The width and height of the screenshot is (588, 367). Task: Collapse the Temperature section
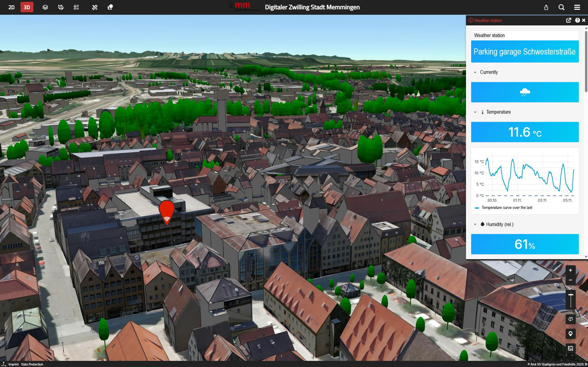tap(475, 112)
